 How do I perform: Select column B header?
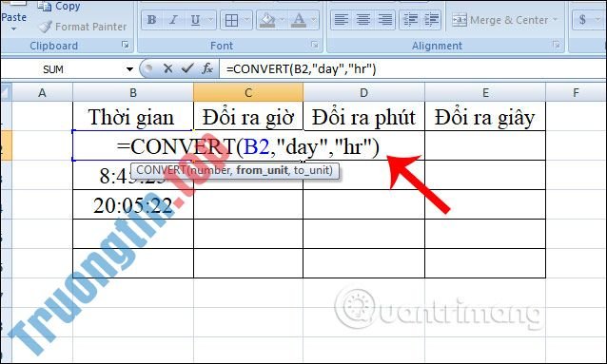tap(133, 93)
